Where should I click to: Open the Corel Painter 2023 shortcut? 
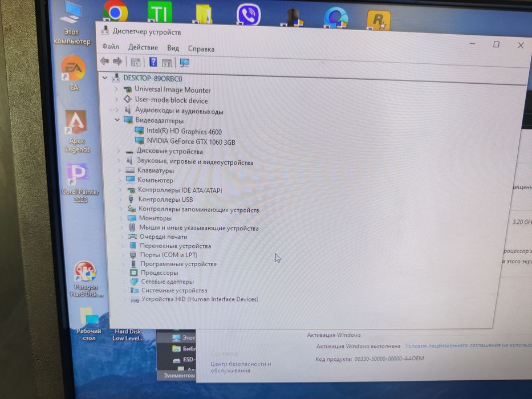[79, 183]
